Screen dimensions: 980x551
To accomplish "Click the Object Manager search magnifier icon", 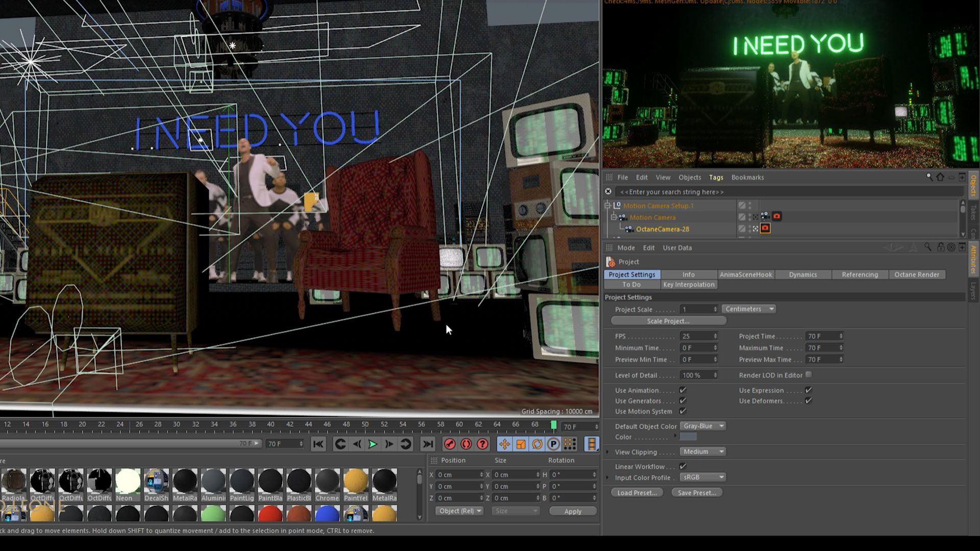I will (x=929, y=177).
